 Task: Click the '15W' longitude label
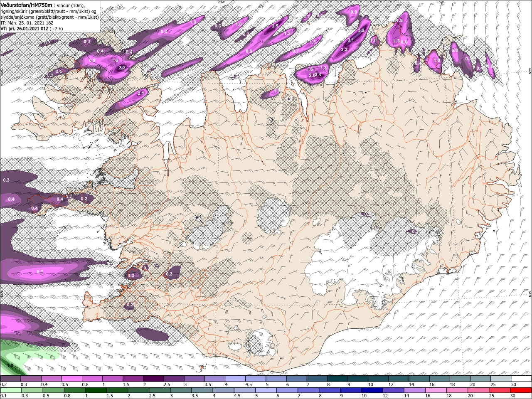[x=441, y=2]
